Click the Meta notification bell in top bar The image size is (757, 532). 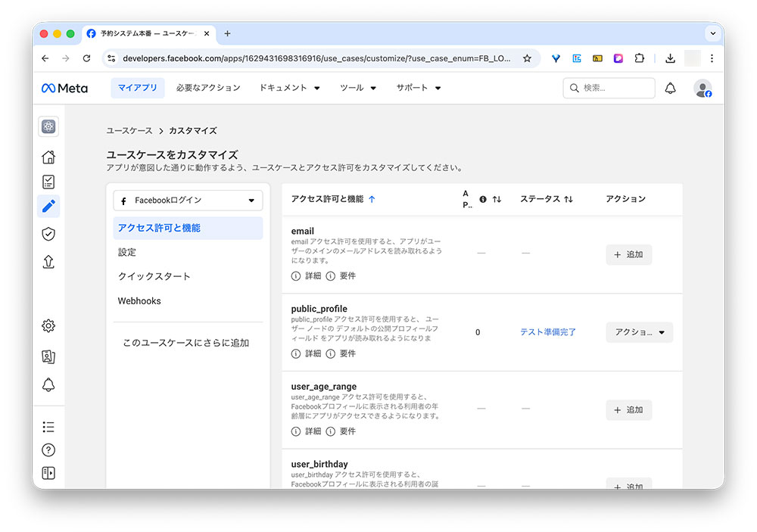[671, 88]
